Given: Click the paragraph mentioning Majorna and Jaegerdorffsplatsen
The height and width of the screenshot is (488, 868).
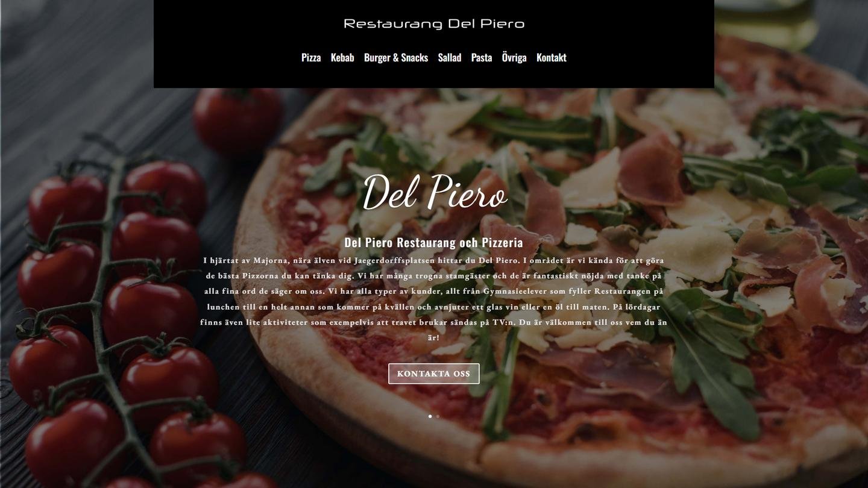Looking at the screenshot, I should (434, 299).
